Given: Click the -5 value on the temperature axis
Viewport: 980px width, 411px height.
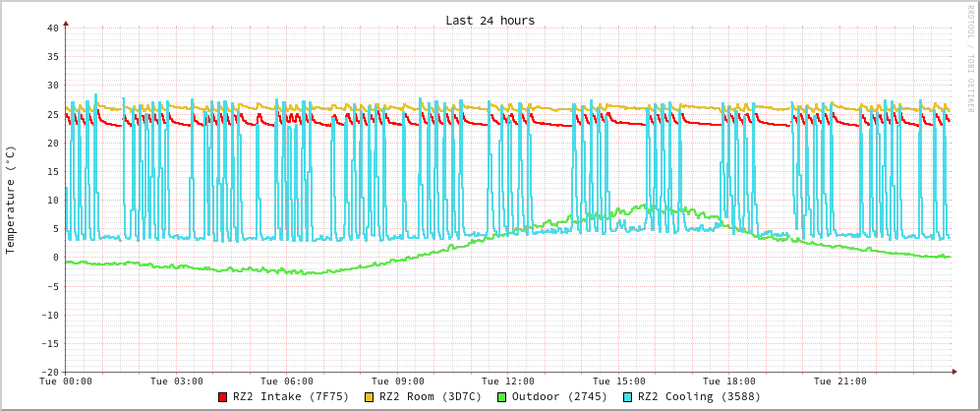Looking at the screenshot, I should (x=52, y=286).
